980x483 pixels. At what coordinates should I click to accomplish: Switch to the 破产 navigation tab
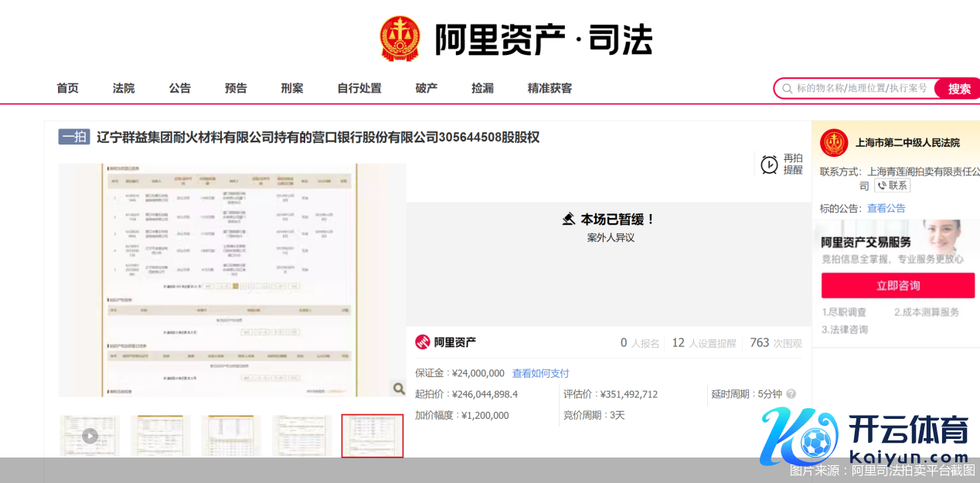[x=426, y=88]
